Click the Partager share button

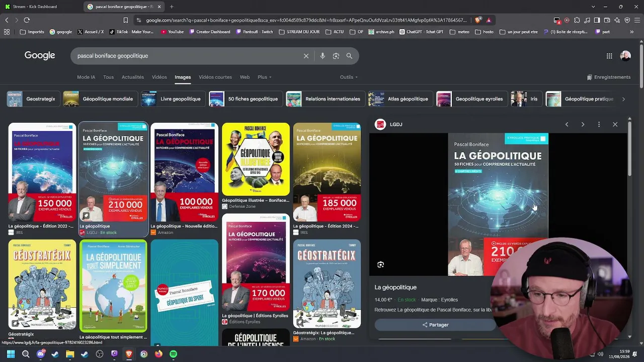pos(435,325)
